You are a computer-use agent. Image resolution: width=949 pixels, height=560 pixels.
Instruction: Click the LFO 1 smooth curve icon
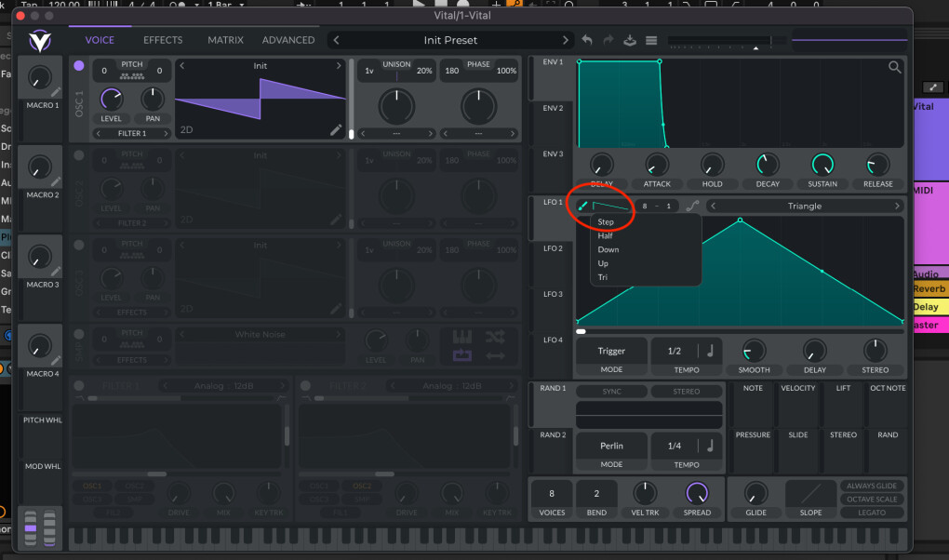(692, 206)
